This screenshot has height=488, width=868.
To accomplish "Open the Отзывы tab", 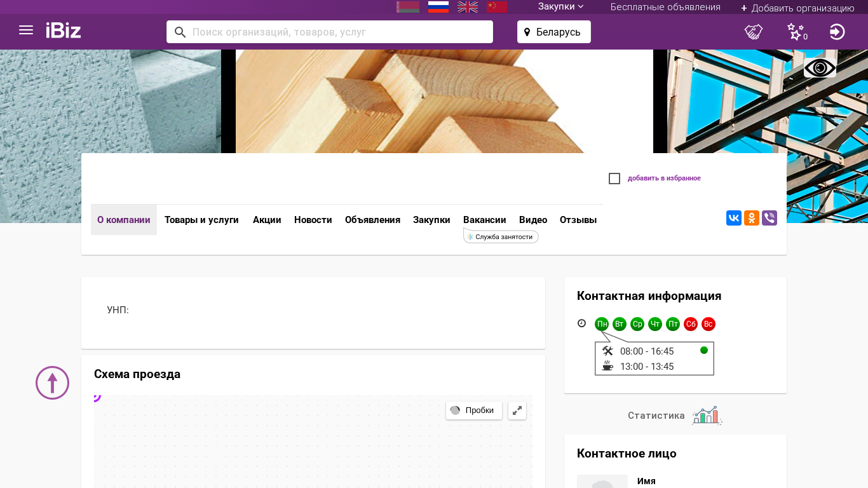I will (x=578, y=220).
